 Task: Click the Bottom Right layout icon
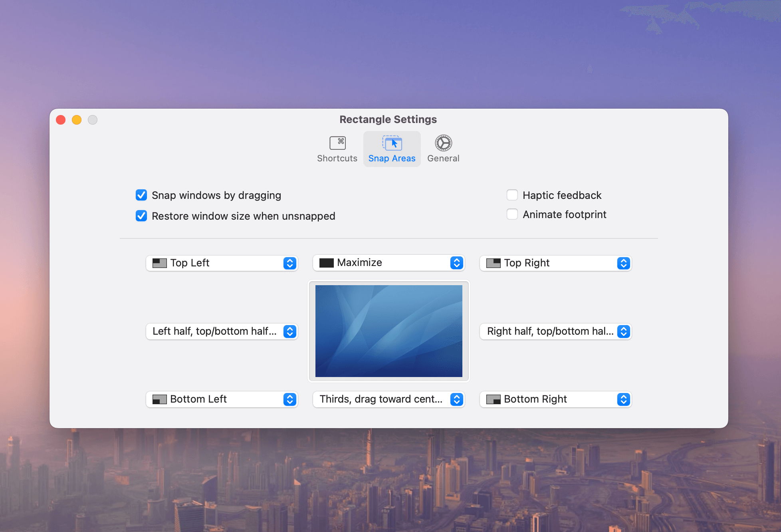[493, 399]
